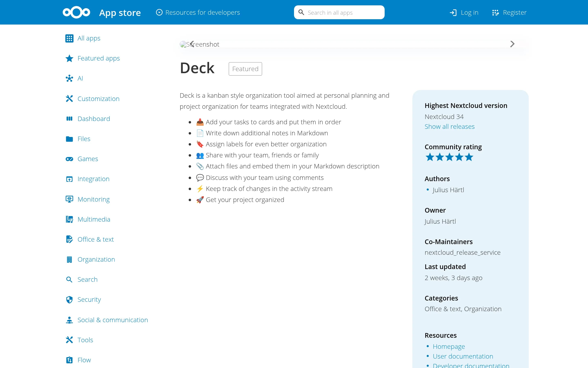The image size is (588, 368).
Task: Click the Files folder icon
Action: coord(69,139)
